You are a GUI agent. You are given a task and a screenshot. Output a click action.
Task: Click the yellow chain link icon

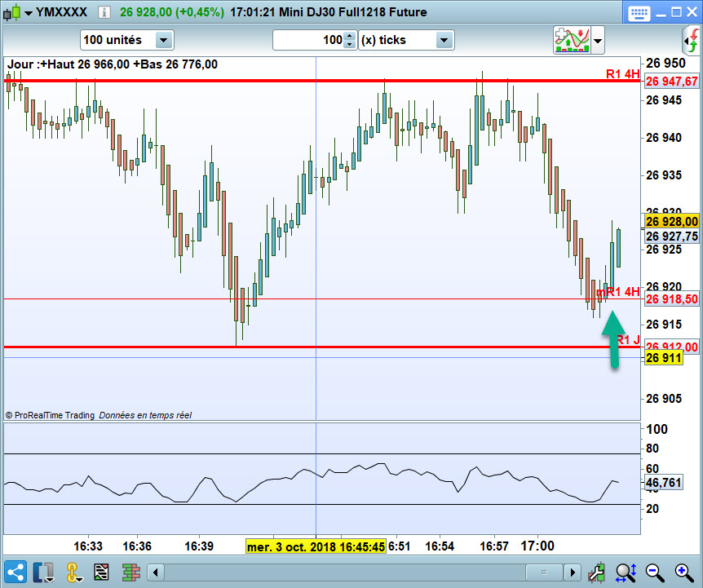click(x=73, y=573)
